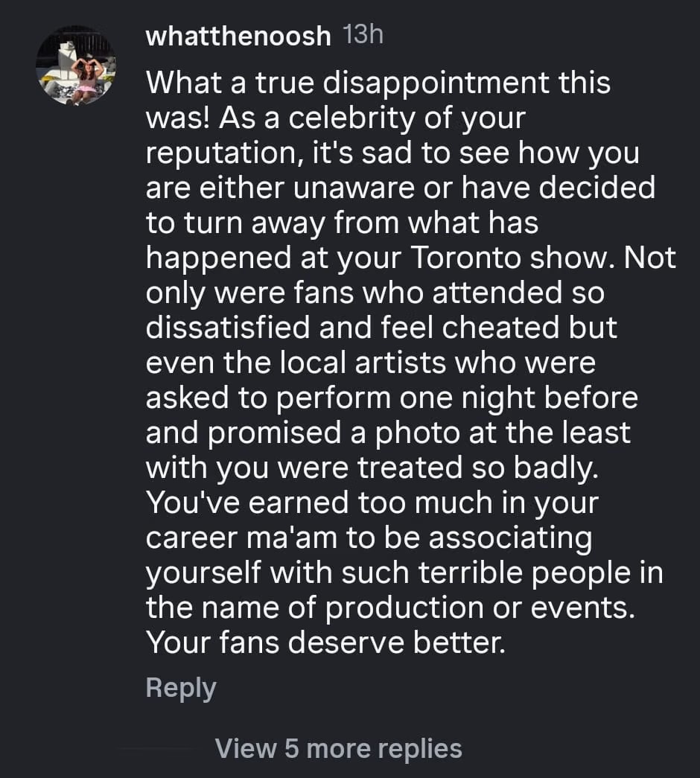Click the 13h comment timestamp
This screenshot has height=778, width=700.
tap(364, 35)
